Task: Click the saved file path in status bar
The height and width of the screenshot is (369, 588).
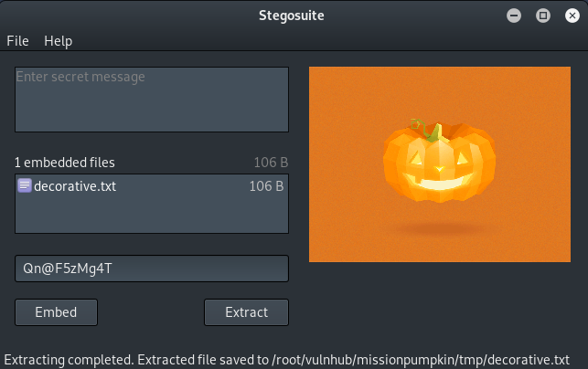Action: tap(421, 360)
